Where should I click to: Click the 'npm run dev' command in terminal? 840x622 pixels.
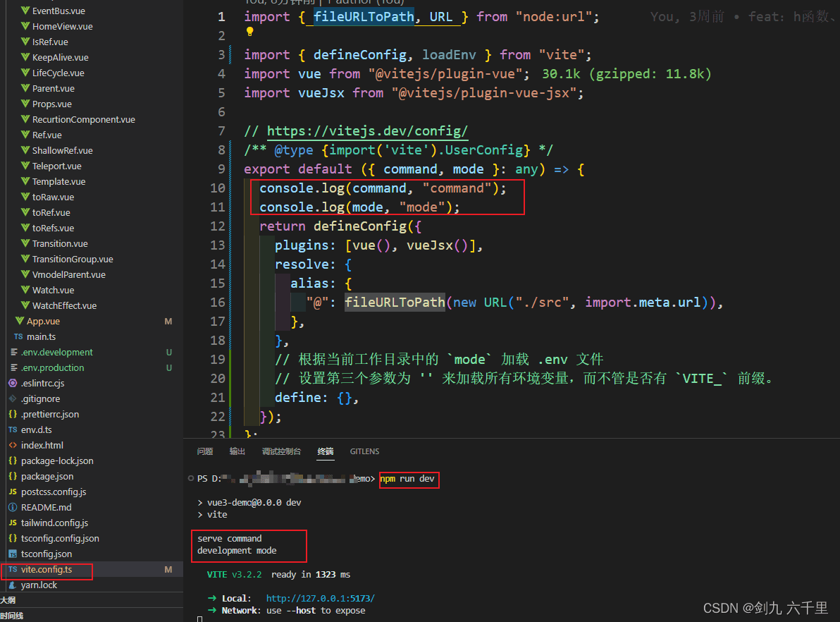(407, 479)
